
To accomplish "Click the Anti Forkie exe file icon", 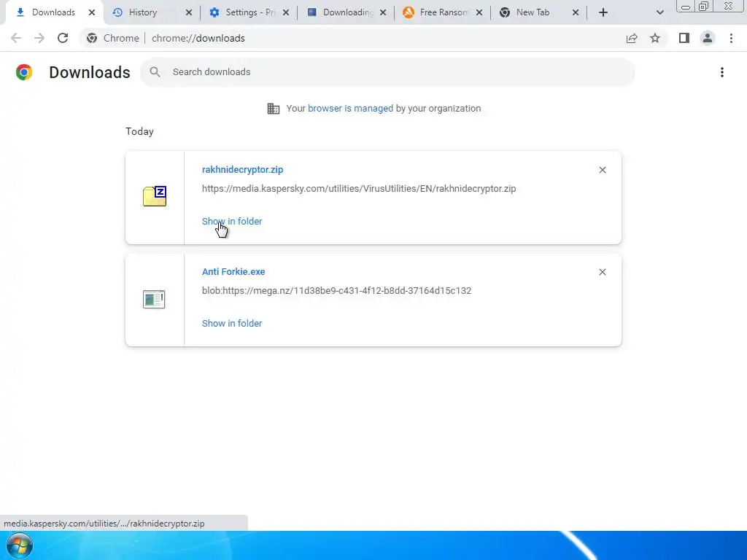I will [154, 299].
